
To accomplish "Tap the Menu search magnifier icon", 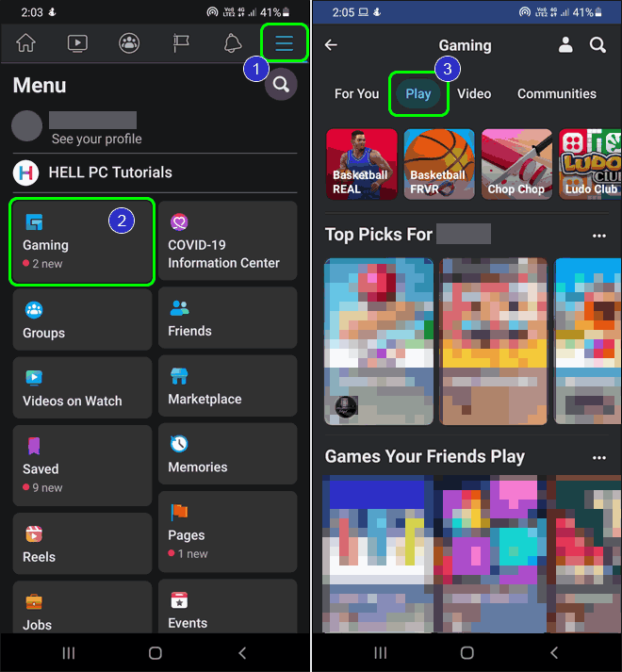I will point(281,84).
